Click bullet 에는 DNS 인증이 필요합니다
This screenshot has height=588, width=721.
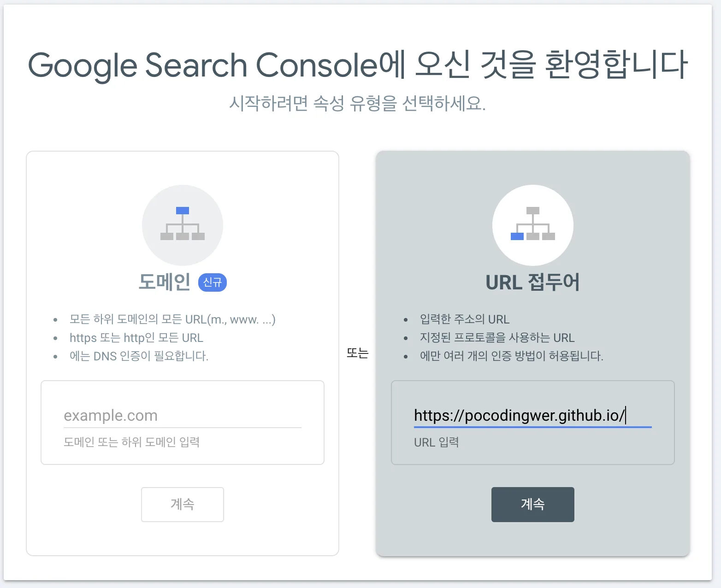[x=139, y=356]
